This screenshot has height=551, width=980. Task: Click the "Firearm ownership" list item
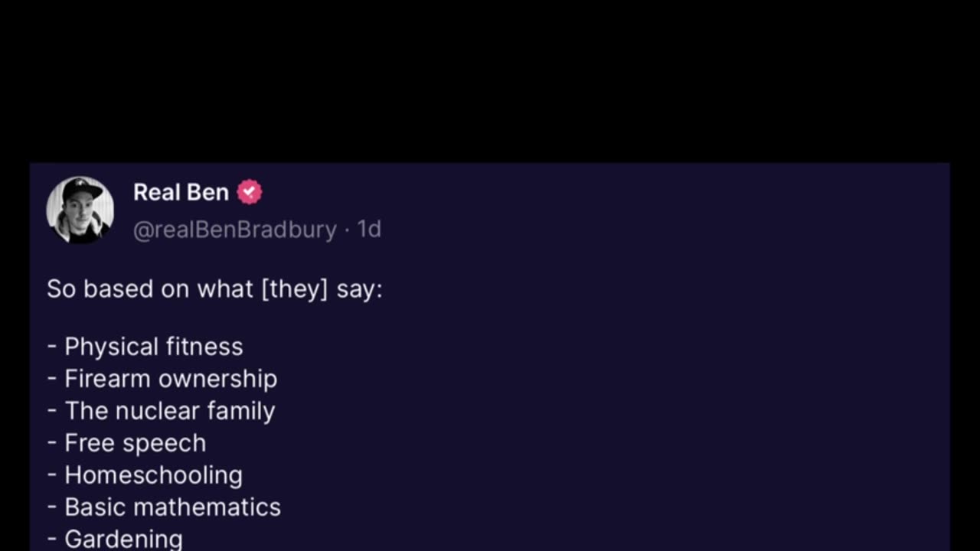click(162, 379)
